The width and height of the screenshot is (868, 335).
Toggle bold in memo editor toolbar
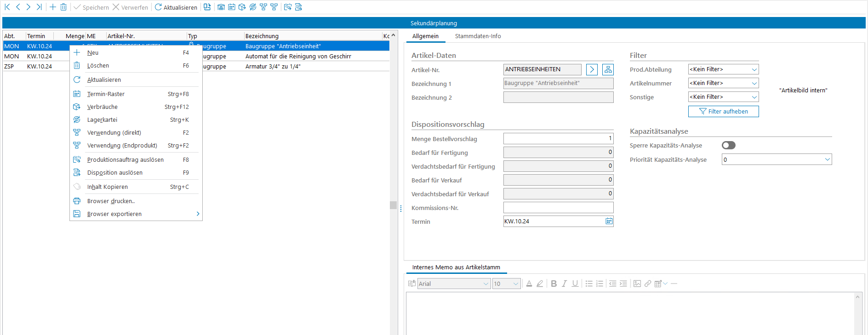pyautogui.click(x=554, y=284)
